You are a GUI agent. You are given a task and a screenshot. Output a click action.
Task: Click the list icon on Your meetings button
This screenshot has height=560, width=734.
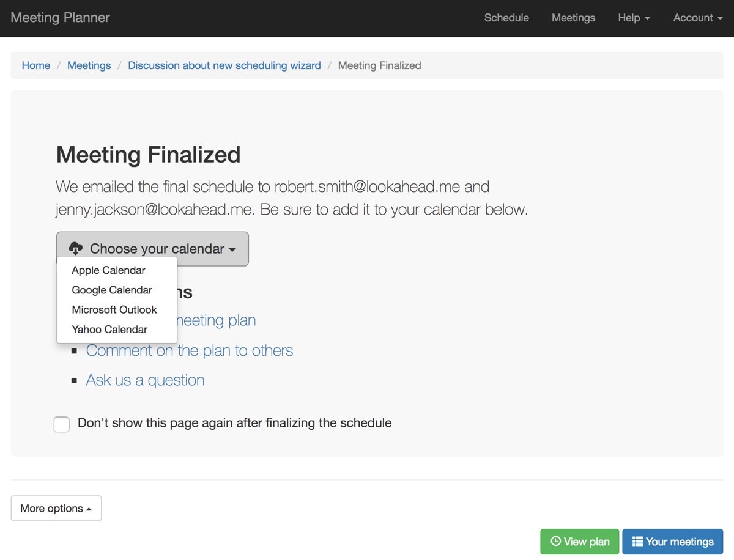(636, 542)
